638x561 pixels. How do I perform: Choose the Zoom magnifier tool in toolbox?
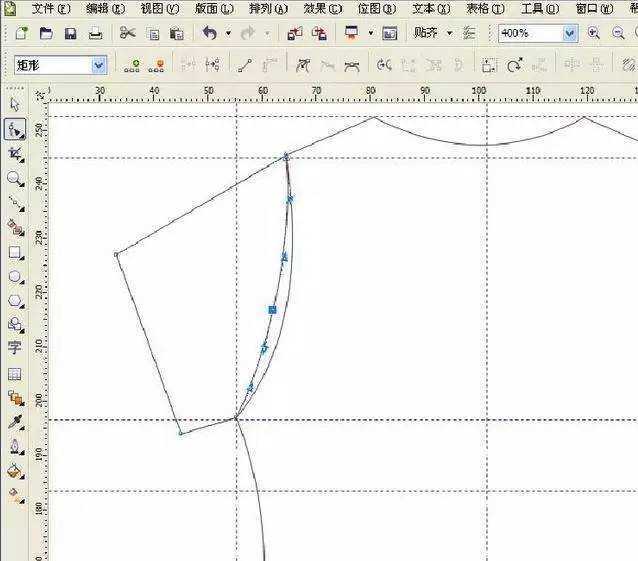tap(15, 179)
